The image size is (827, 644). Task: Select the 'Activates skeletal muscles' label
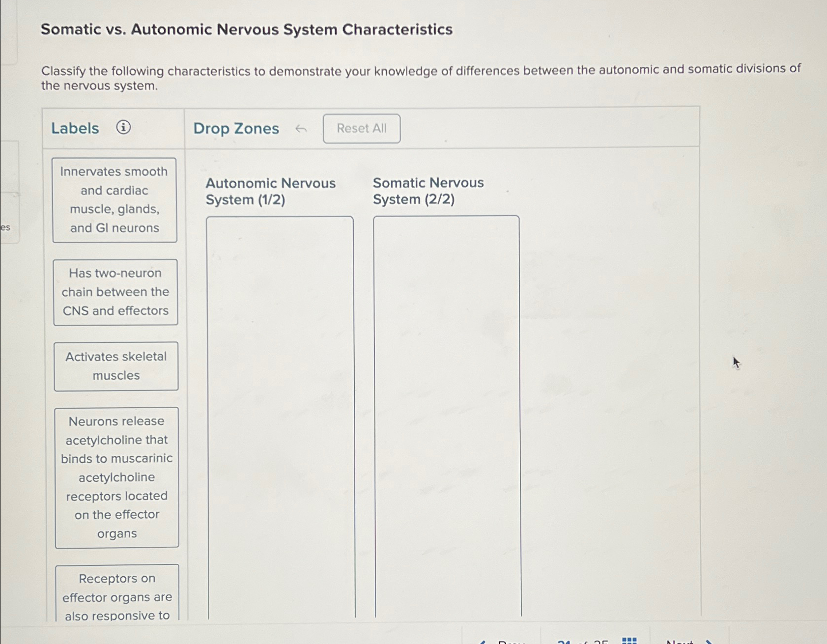pos(115,366)
